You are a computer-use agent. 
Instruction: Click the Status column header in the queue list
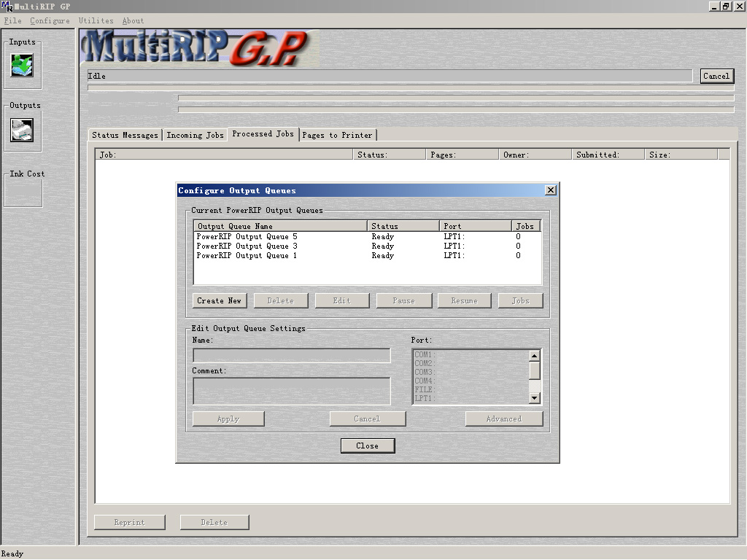click(403, 226)
